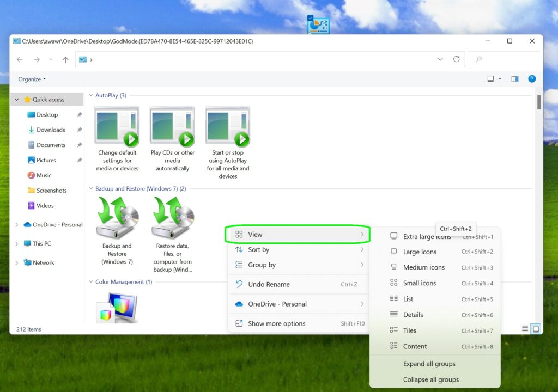
Task: Click the Color Management (1) header
Action: [x=124, y=281]
